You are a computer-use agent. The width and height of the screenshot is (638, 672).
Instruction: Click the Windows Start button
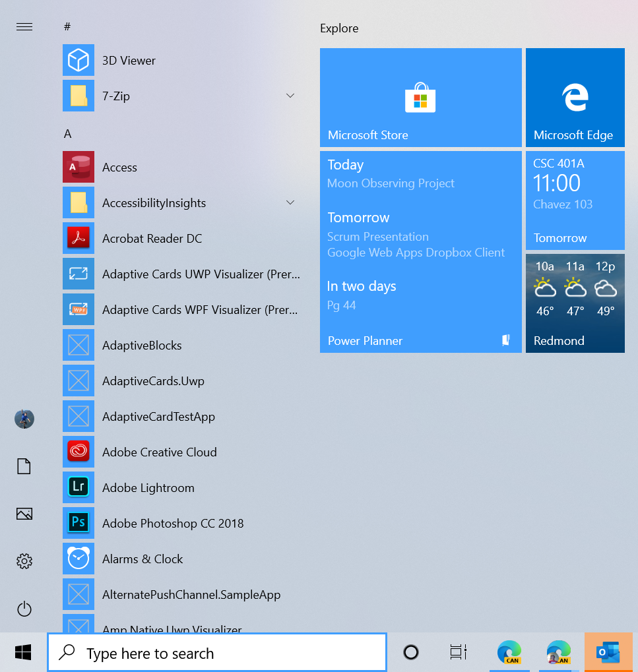(x=23, y=652)
